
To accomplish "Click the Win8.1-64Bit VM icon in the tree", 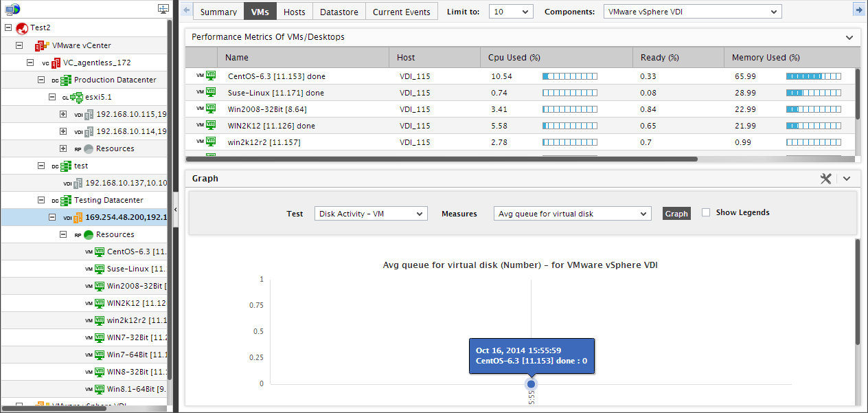I will point(99,389).
